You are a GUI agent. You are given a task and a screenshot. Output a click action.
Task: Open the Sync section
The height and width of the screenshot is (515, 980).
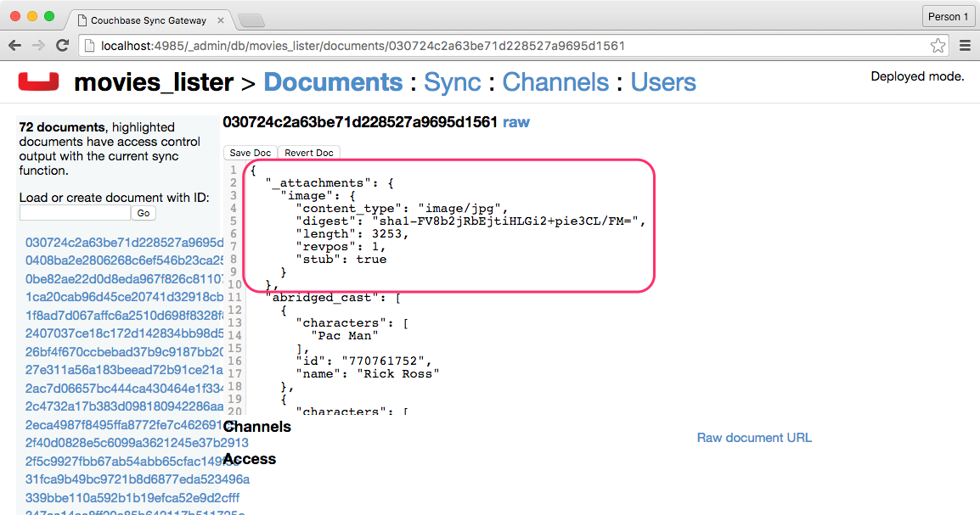(x=452, y=82)
